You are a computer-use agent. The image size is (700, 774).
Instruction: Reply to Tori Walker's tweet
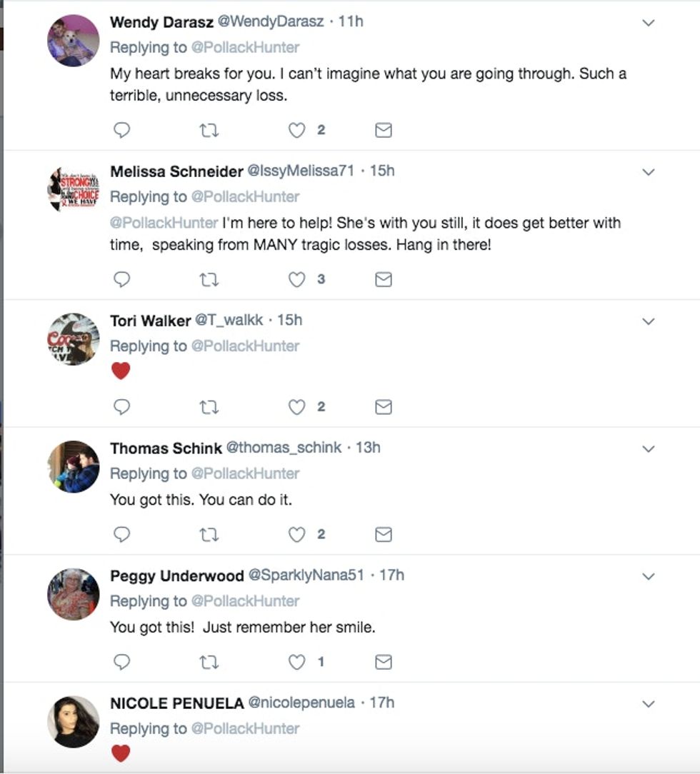click(x=122, y=407)
